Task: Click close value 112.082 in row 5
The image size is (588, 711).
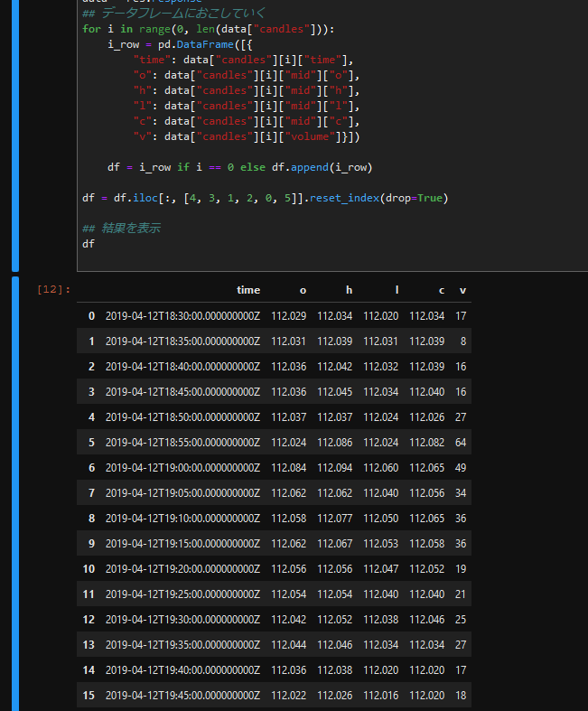Action: [427, 443]
